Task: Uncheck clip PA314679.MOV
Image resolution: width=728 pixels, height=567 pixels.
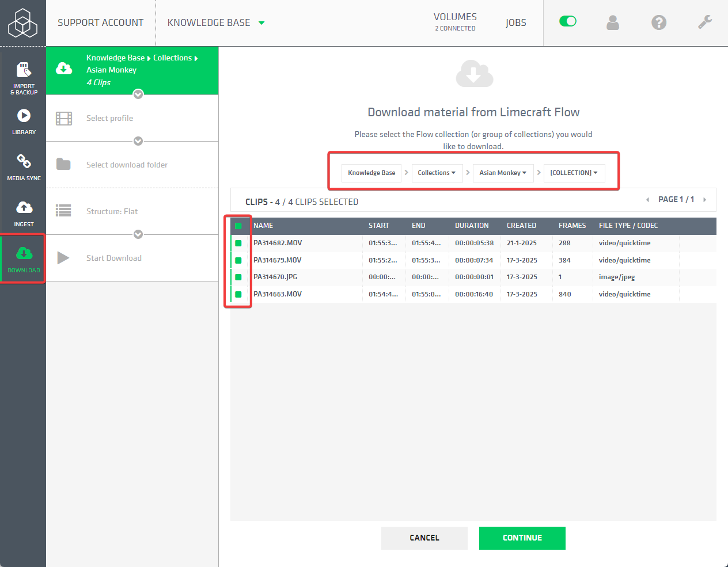Action: [x=238, y=260]
